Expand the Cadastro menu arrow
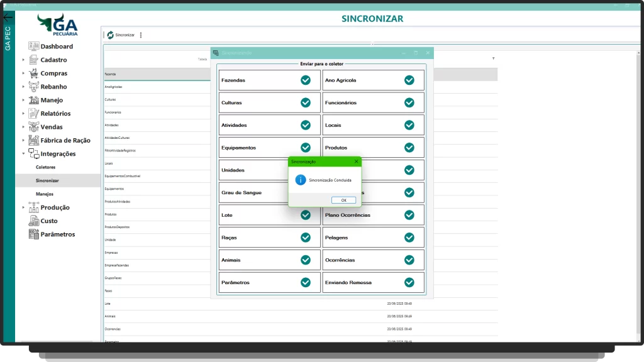644x362 pixels. click(x=23, y=60)
